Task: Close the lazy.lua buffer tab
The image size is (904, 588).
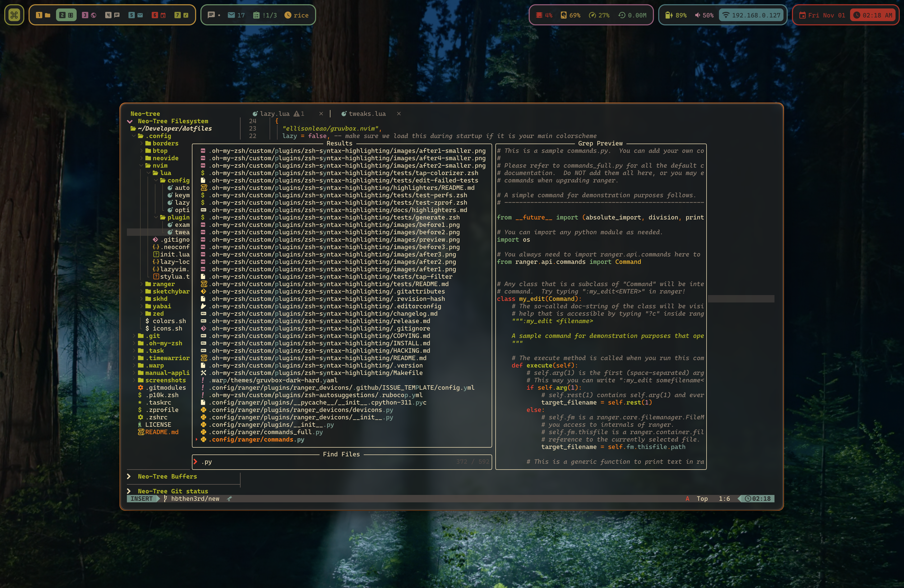Action: 321,114
